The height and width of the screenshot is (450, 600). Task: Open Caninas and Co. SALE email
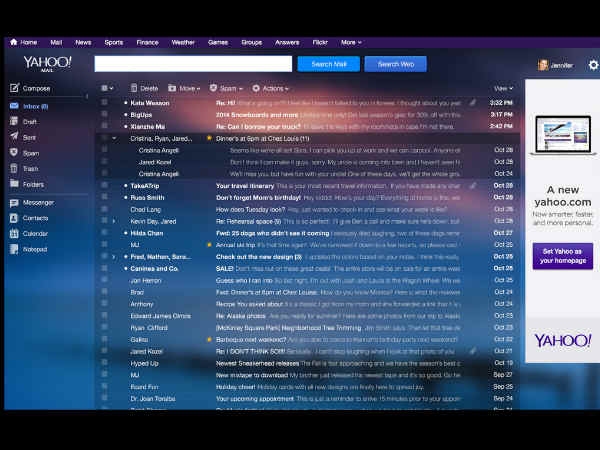[x=308, y=269]
